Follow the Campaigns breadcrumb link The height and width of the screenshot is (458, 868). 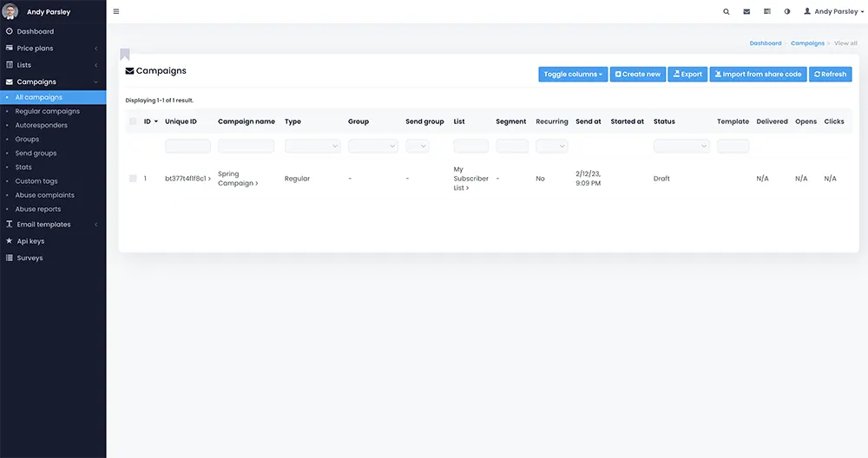click(x=807, y=43)
